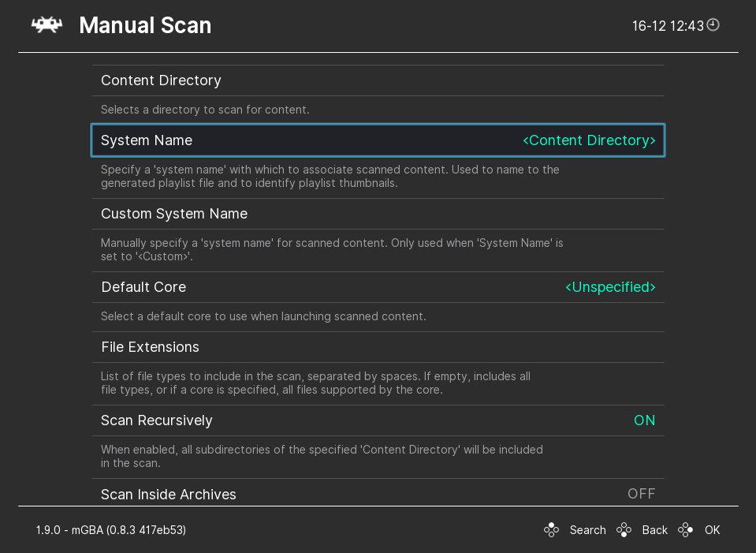This screenshot has height=553, width=756.
Task: Select the System Name row label
Action: tap(147, 140)
